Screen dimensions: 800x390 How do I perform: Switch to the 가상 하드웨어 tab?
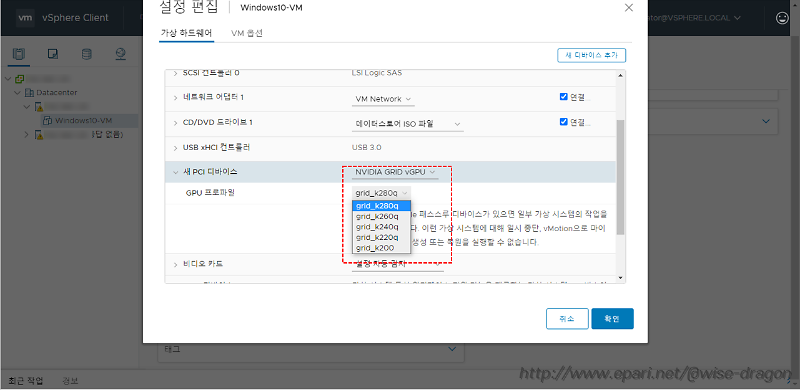186,33
